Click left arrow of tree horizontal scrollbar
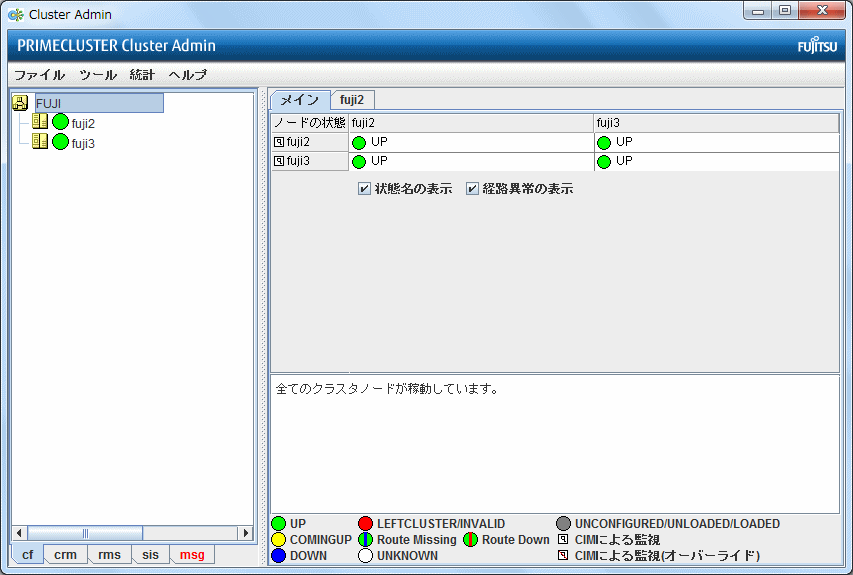 tap(20, 533)
